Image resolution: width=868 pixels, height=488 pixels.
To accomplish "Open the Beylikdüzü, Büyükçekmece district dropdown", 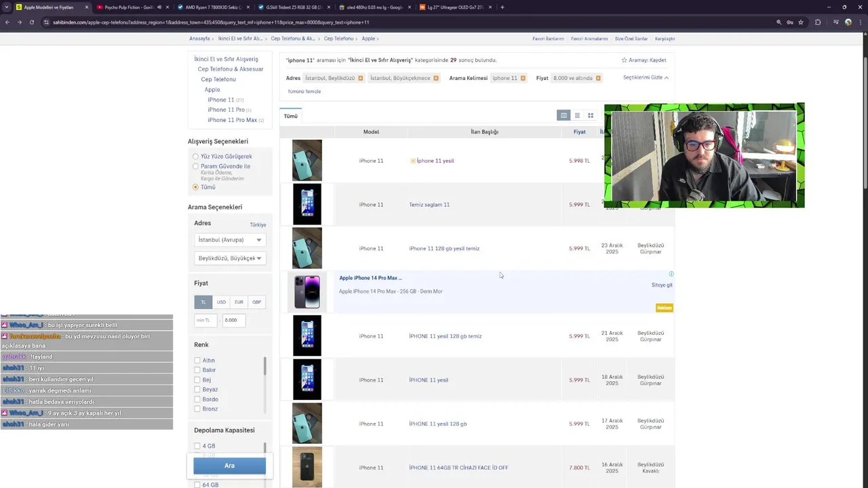I will click(230, 258).
